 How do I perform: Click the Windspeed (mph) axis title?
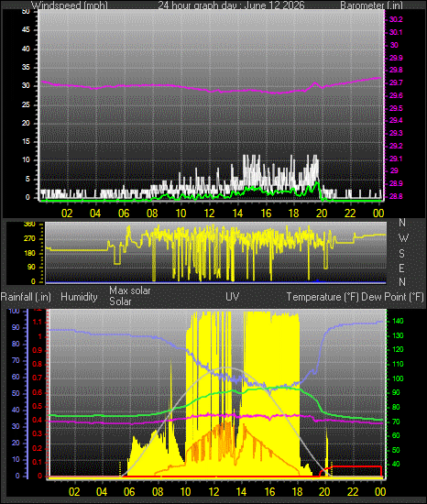pos(70,5)
